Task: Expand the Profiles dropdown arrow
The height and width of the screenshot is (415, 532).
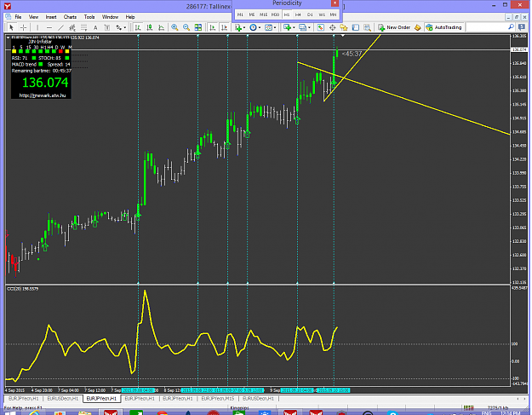Action: pos(309,28)
